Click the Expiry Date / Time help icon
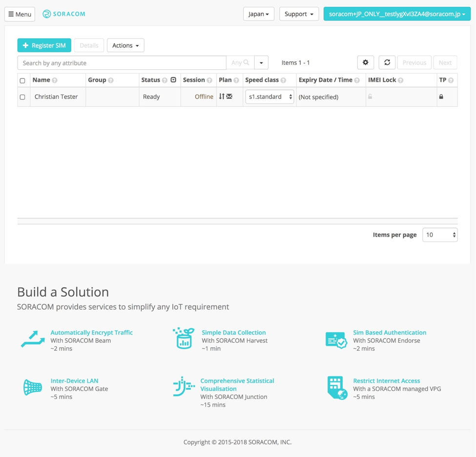 [x=357, y=80]
